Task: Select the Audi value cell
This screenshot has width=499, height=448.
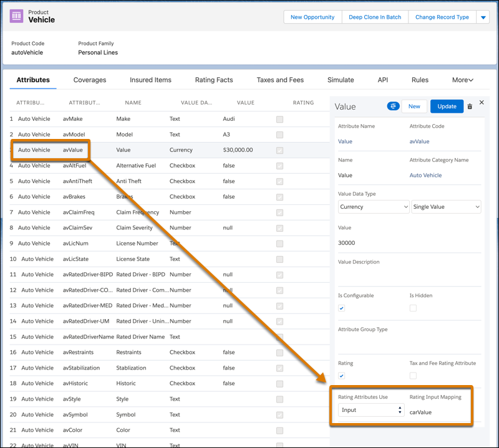Action: click(x=229, y=119)
